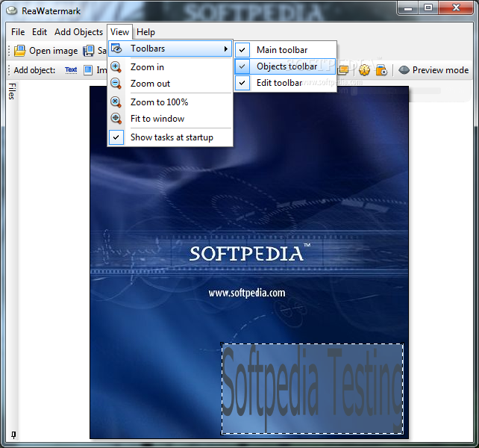Viewport: 479px width, 448px height.
Task: Click the orange picture icon left of info icon
Action: pos(343,70)
